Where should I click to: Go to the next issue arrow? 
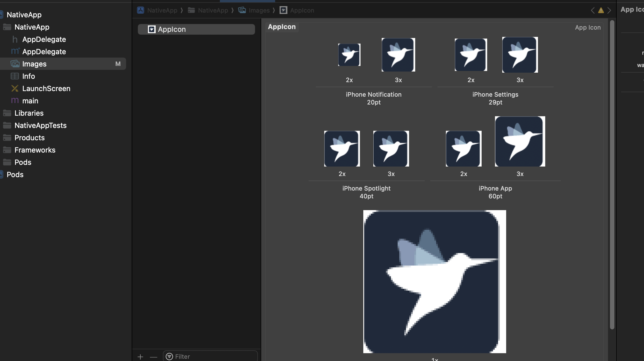609,10
